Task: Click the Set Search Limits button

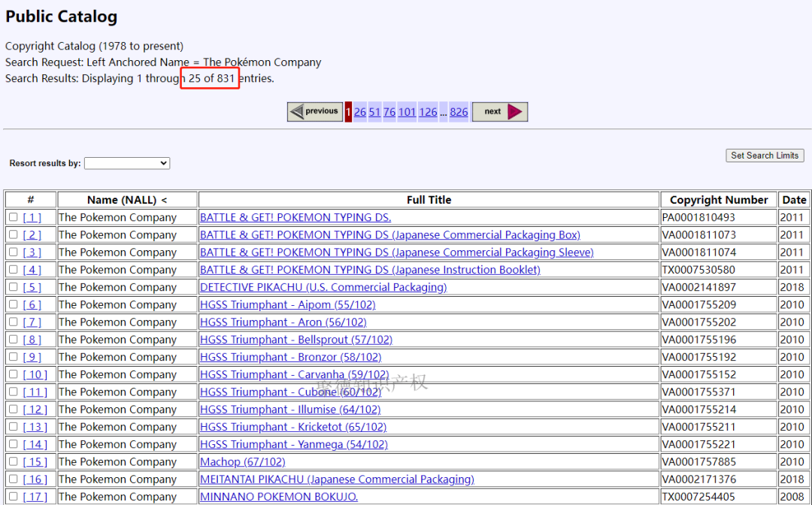Action: [x=765, y=156]
